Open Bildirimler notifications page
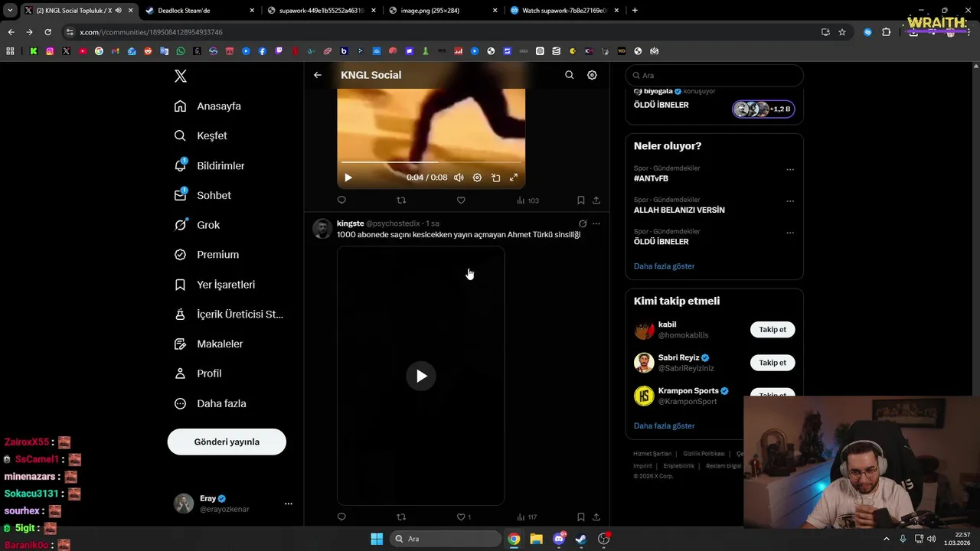The image size is (980, 551). (209, 165)
